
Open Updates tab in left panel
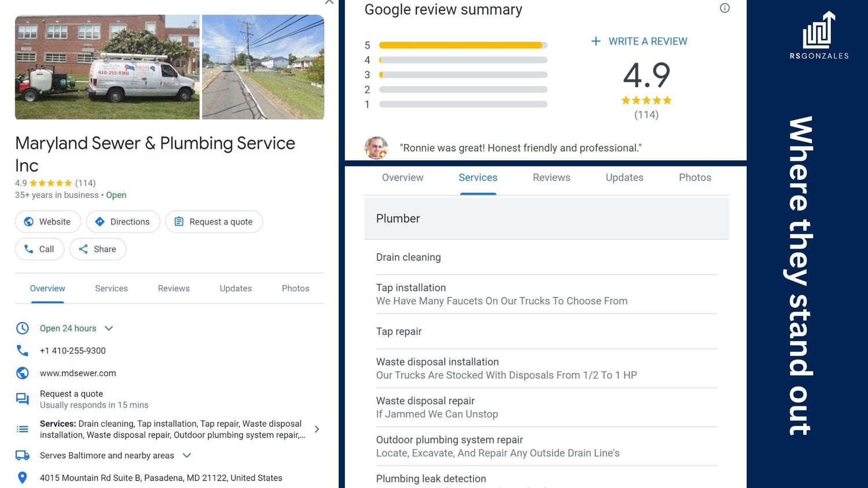(236, 289)
